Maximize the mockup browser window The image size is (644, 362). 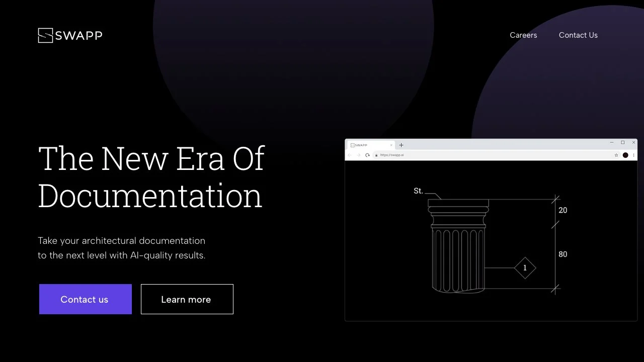pos(623,142)
